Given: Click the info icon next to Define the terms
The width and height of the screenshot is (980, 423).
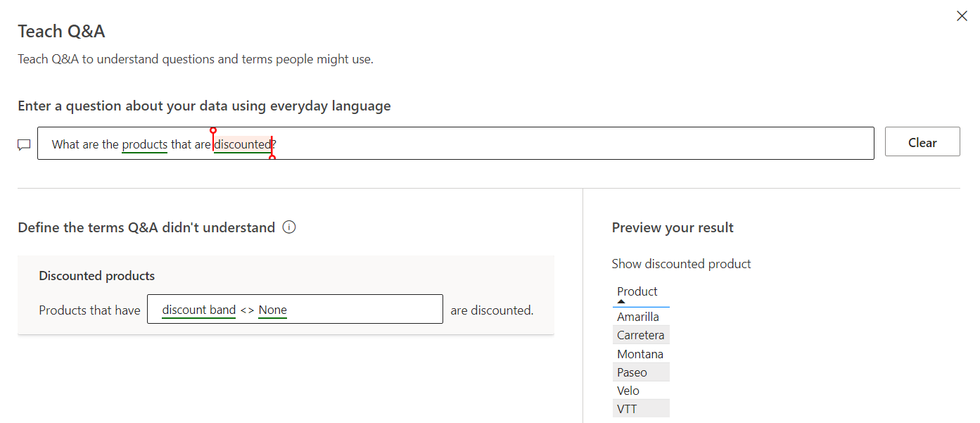Looking at the screenshot, I should click(288, 227).
